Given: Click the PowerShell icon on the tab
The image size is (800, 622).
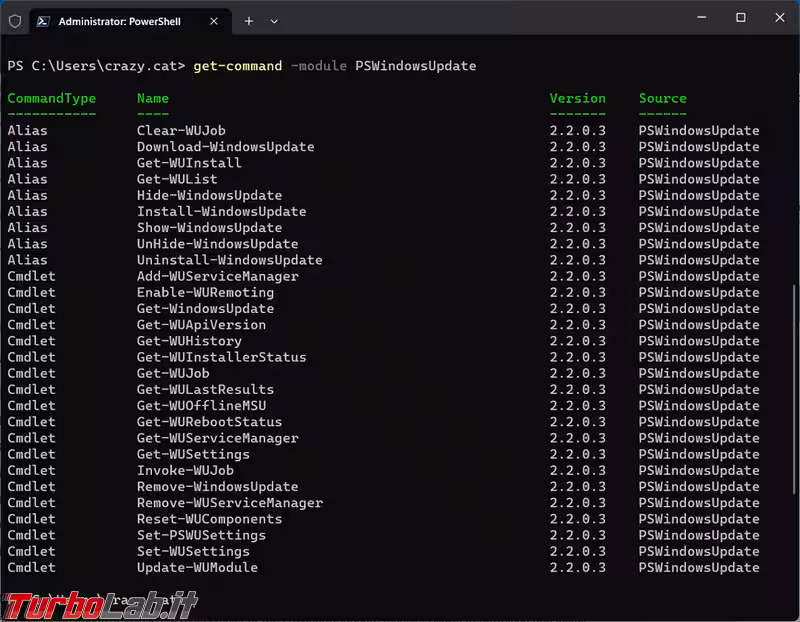Looking at the screenshot, I should click(44, 21).
